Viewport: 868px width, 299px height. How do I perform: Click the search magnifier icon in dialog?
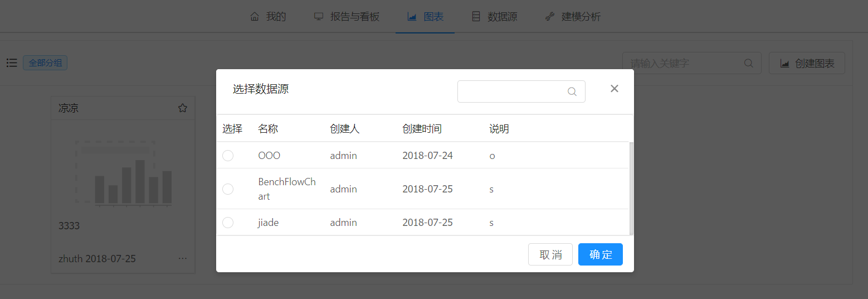tap(572, 91)
